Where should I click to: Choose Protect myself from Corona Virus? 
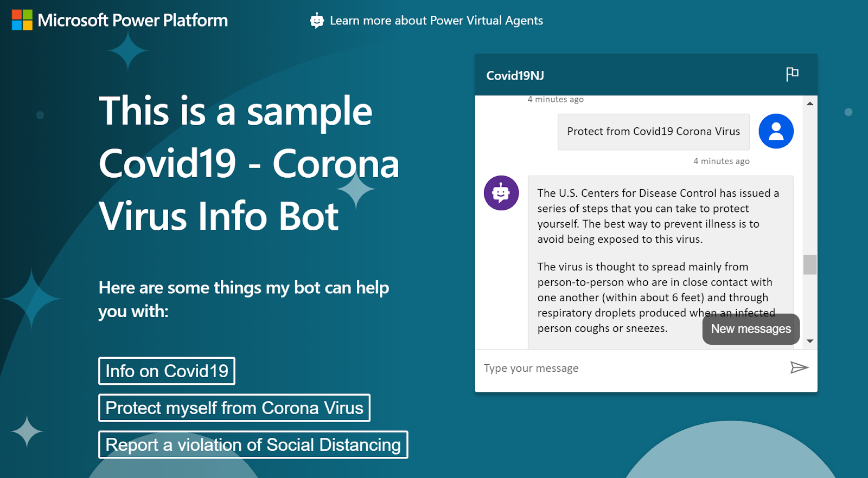click(234, 408)
